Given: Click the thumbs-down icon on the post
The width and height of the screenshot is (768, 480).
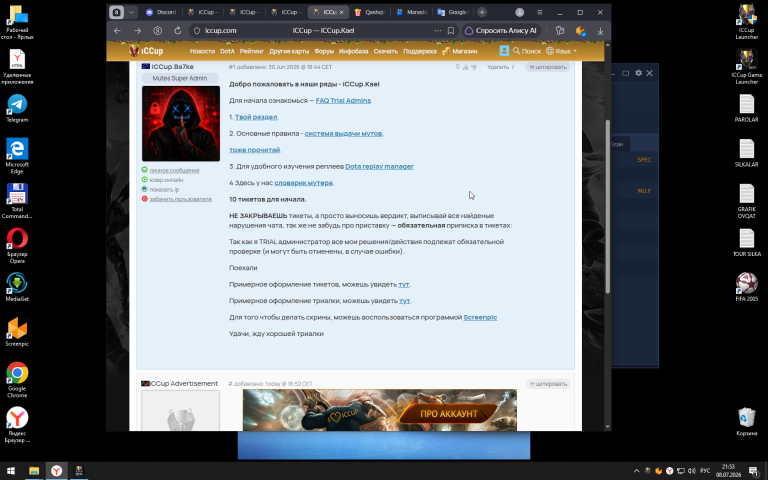Looking at the screenshot, I should [x=474, y=67].
